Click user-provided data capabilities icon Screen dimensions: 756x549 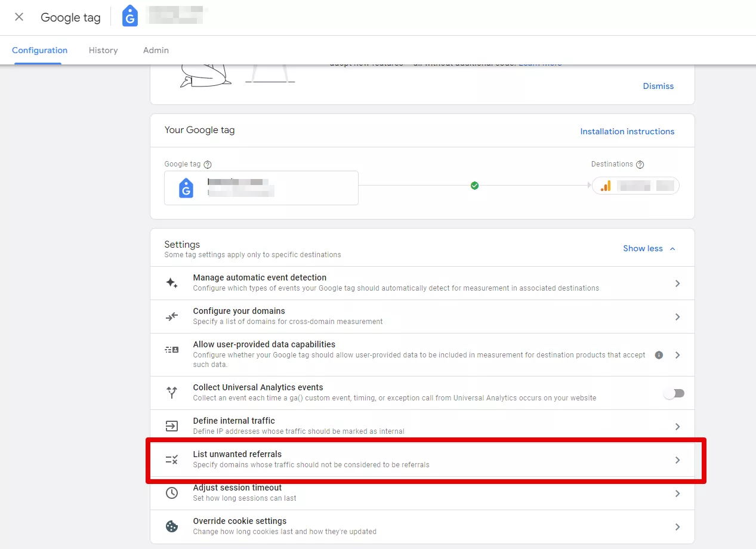point(172,350)
